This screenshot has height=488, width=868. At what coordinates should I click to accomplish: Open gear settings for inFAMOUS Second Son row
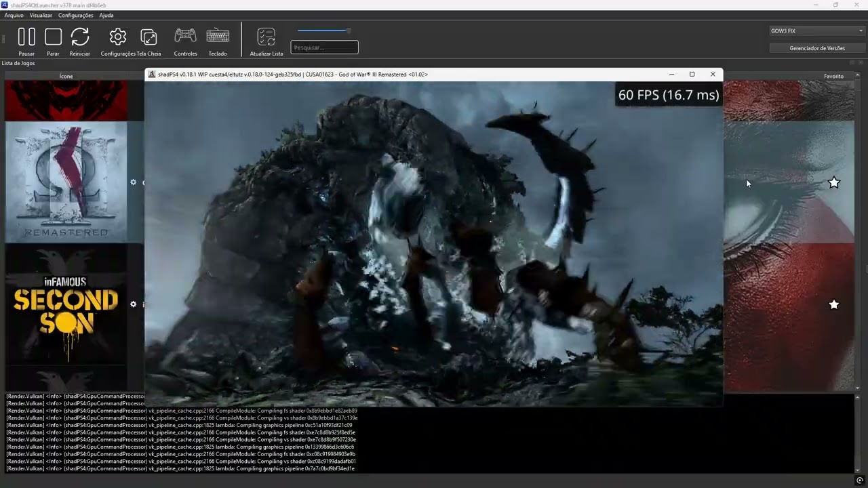tap(133, 304)
